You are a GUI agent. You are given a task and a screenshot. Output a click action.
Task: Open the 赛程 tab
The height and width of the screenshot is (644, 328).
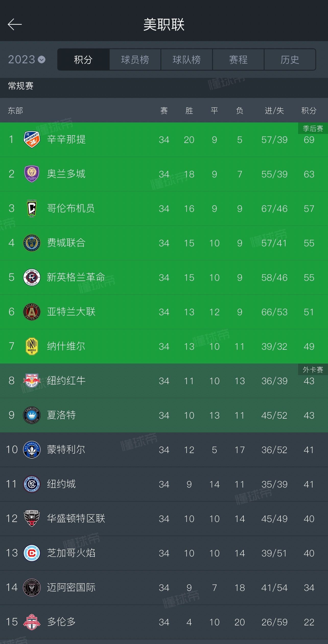pos(238,59)
